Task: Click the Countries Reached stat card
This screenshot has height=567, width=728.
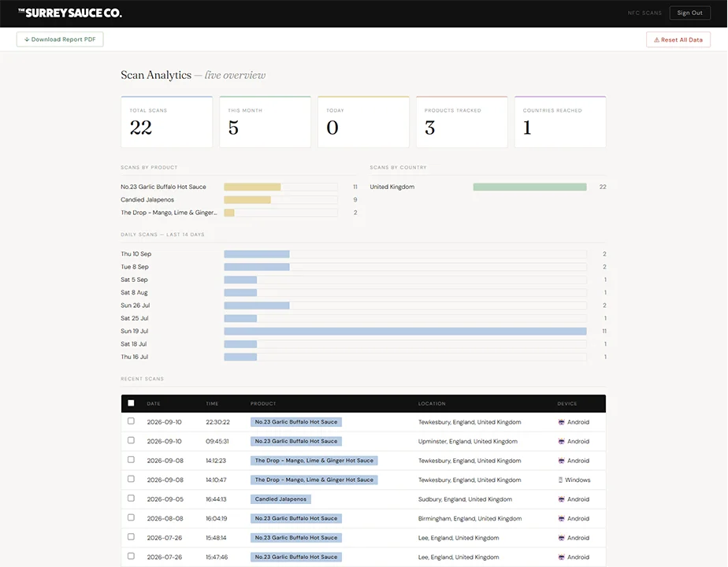Action: (x=560, y=122)
